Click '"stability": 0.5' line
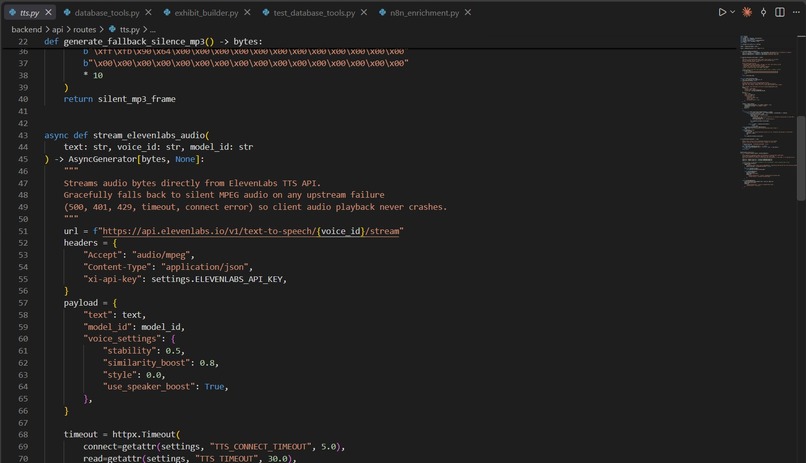Image resolution: width=806 pixels, height=463 pixels. pyautogui.click(x=143, y=350)
